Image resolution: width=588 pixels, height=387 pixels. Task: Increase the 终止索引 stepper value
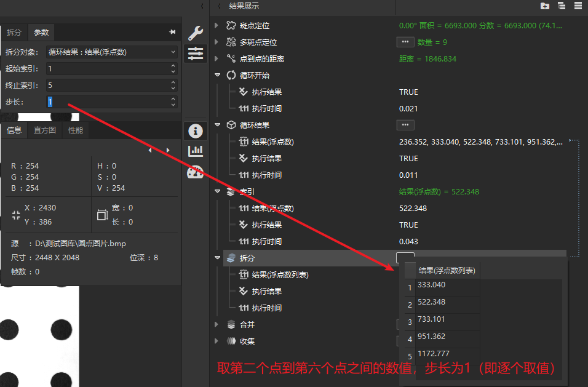coord(173,82)
